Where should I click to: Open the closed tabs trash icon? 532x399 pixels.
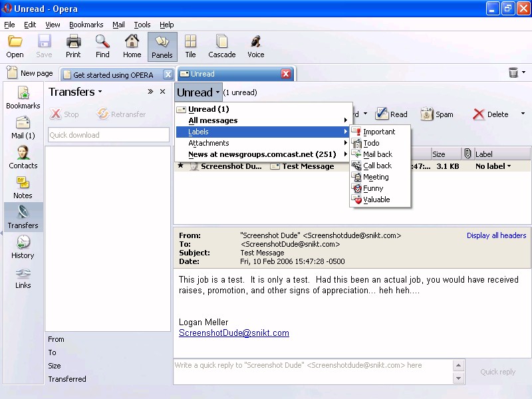(x=513, y=72)
